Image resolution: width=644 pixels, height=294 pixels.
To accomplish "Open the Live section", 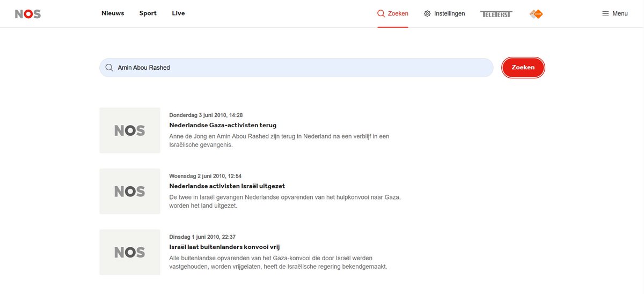I will click(179, 13).
